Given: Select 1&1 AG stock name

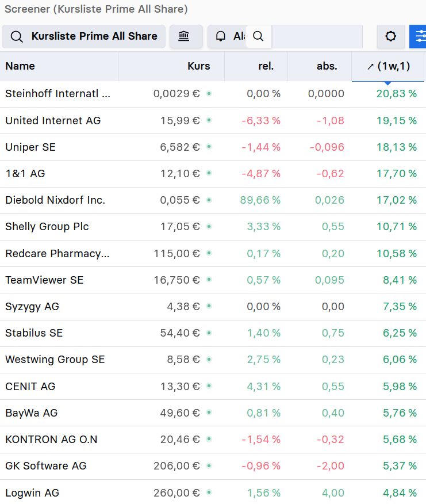Looking at the screenshot, I should [x=25, y=174].
